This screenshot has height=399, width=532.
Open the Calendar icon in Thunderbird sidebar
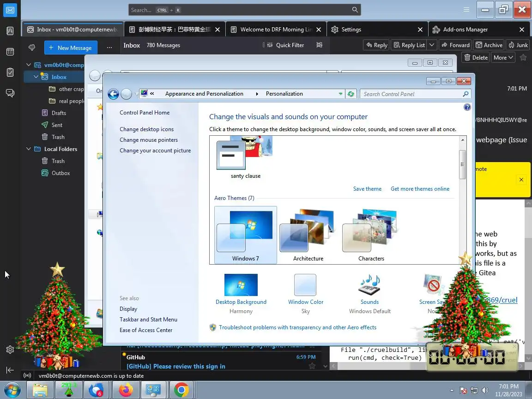coord(10,52)
